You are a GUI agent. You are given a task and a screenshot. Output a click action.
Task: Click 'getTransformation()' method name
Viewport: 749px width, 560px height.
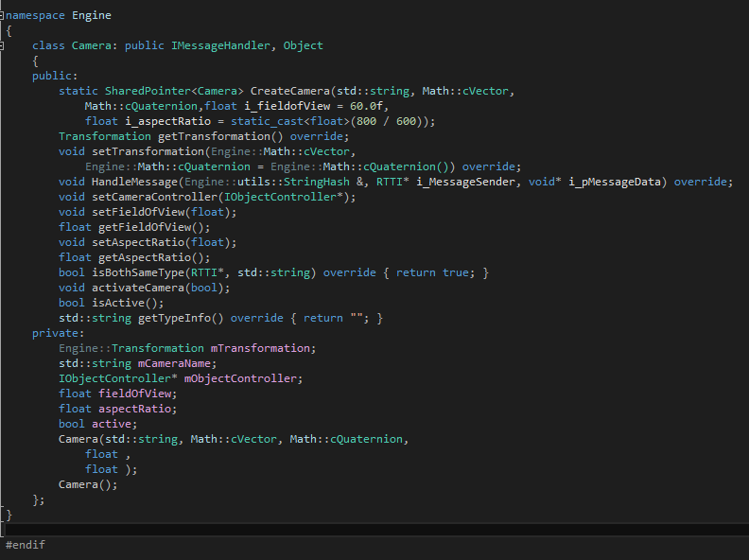220,136
